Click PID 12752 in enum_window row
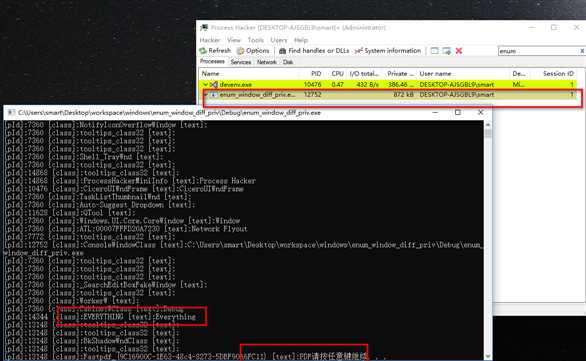The height and width of the screenshot is (361, 586). click(312, 95)
